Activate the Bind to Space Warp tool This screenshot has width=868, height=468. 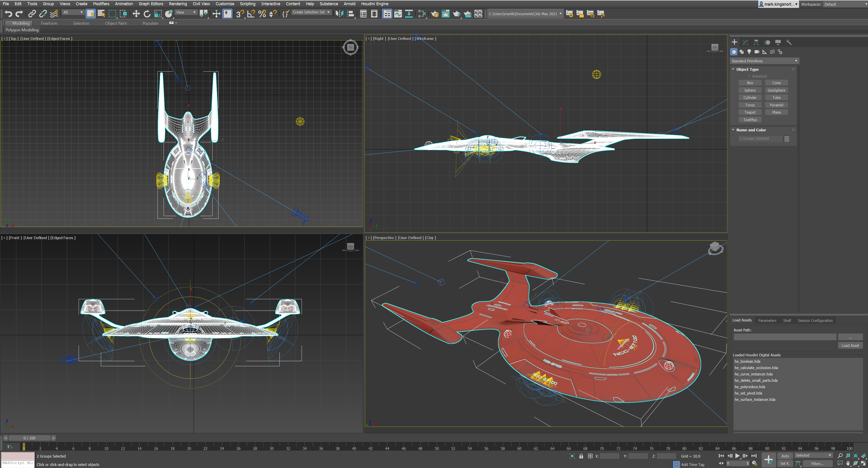coord(54,14)
